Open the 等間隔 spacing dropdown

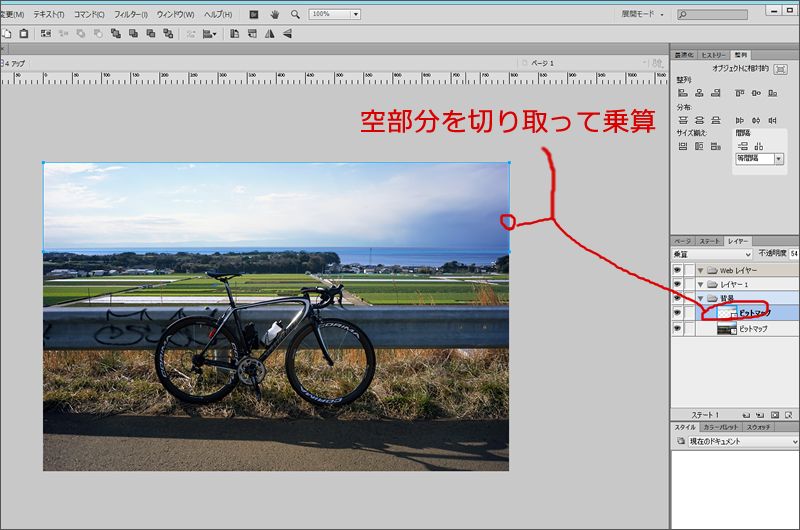(779, 159)
